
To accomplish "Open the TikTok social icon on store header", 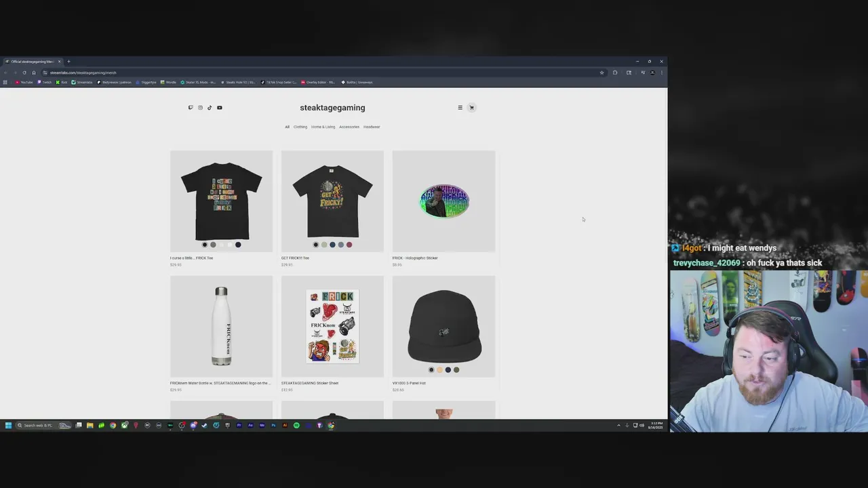I will [210, 108].
